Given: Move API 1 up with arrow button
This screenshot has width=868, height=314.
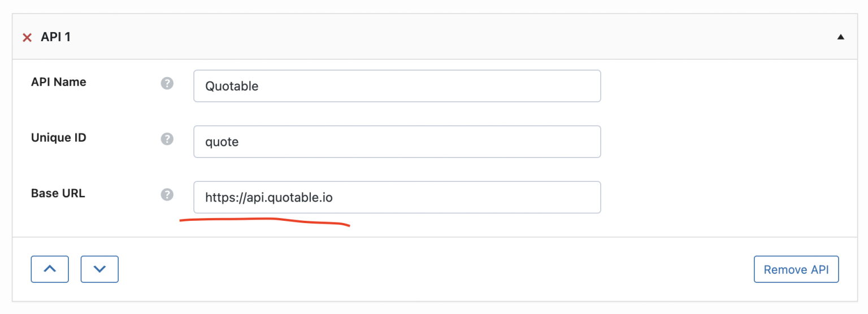Looking at the screenshot, I should [50, 269].
